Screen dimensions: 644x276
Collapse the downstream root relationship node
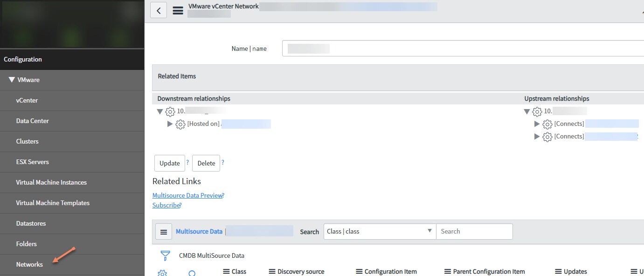160,111
